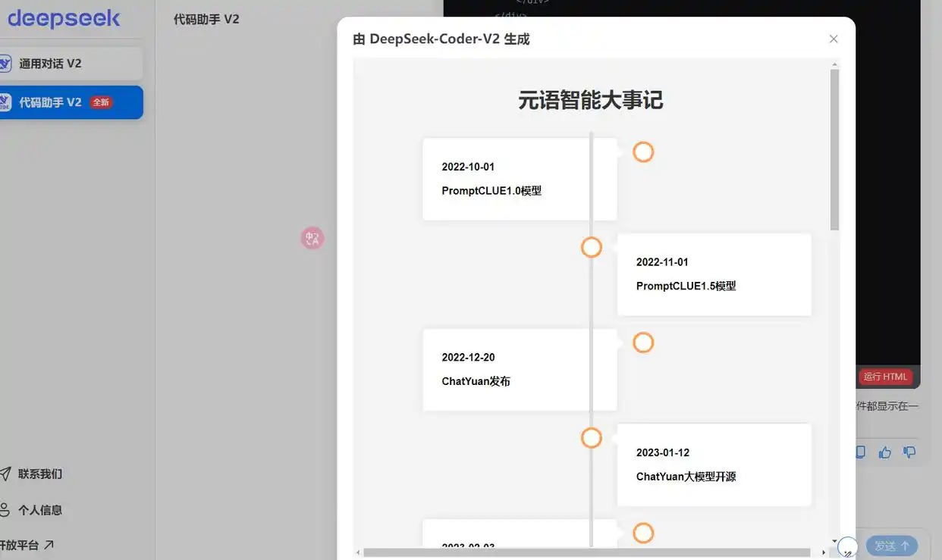942x560 pixels.
Task: Click the 发送 send button
Action: tap(892, 546)
